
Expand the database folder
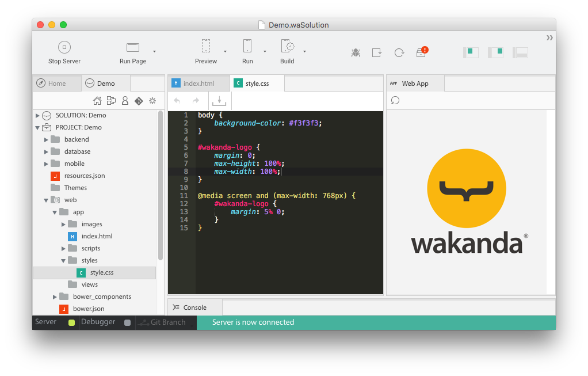46,151
